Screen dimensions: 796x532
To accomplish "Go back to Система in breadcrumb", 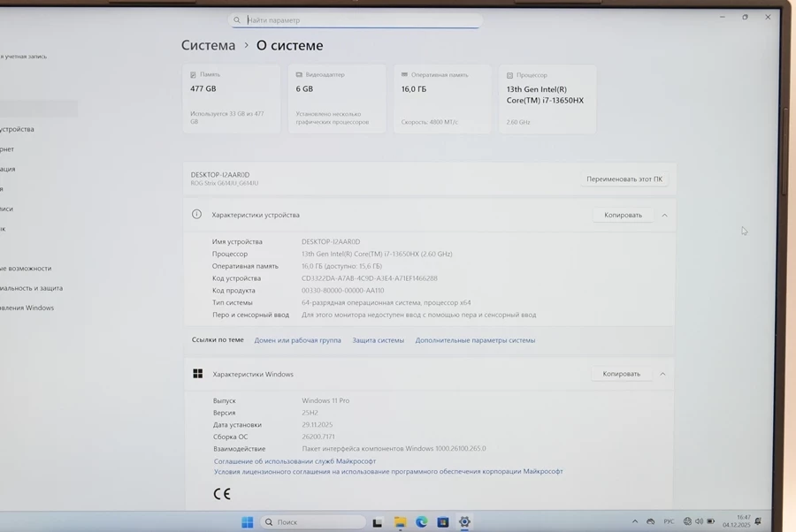I will pos(208,45).
